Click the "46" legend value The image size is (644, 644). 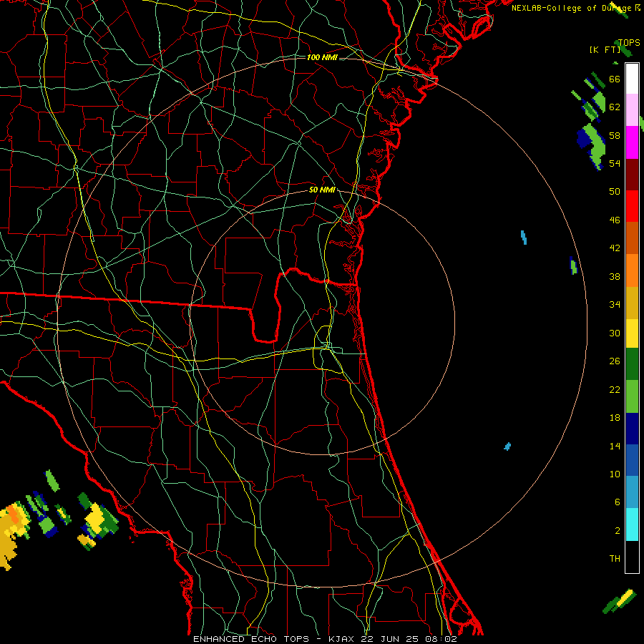615,220
